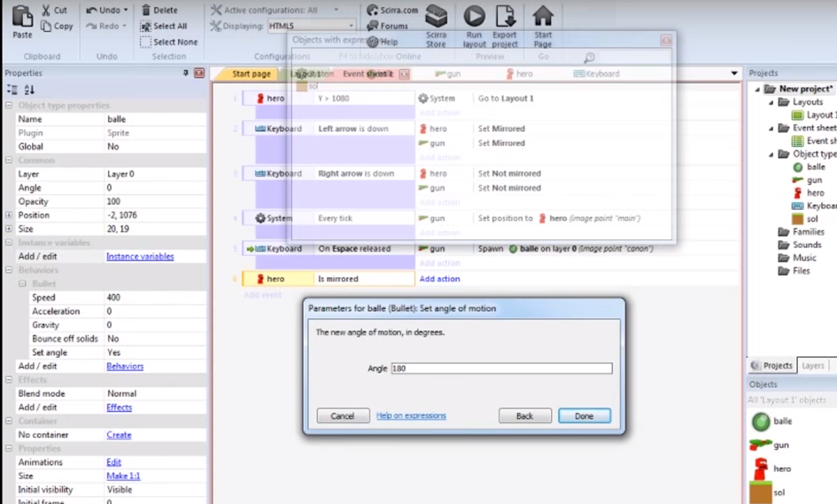Switch to the Start page tab
The image size is (837, 504).
[x=251, y=74]
